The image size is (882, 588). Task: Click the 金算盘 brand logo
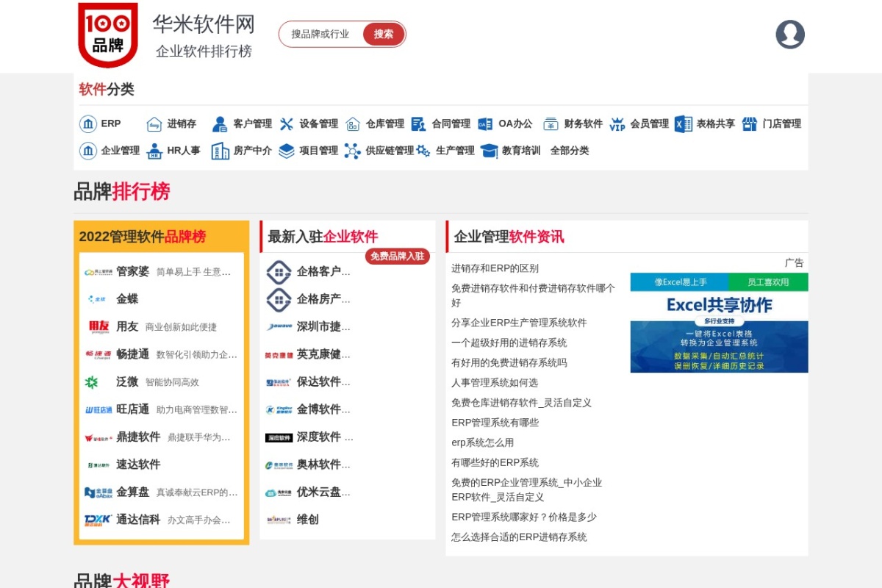point(98,492)
